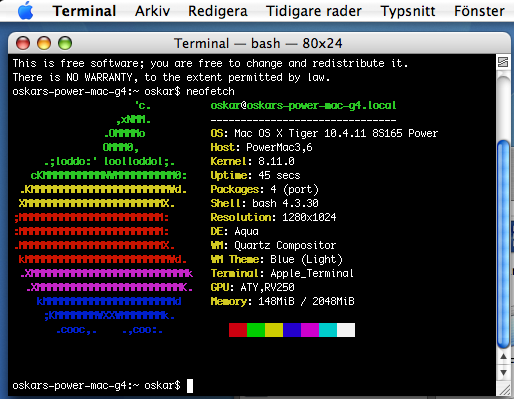Screen dimensions: 514x399
Task: Click the scroll down arrow
Action: 504,372
